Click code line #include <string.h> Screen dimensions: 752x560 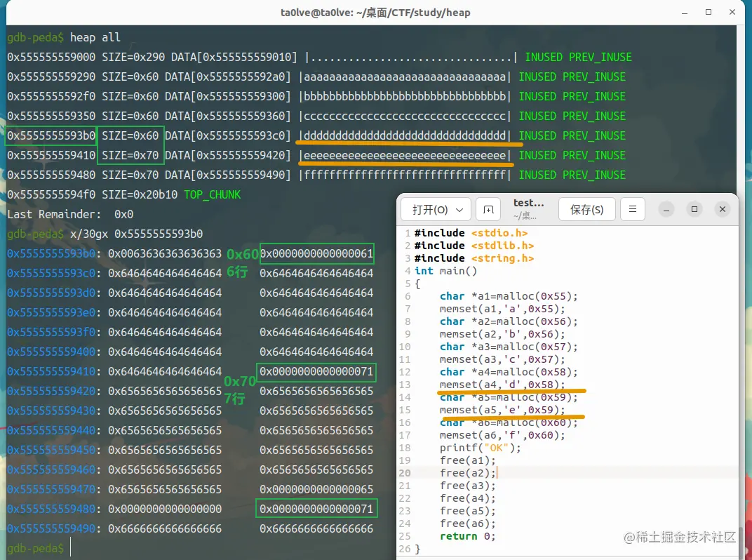click(x=474, y=258)
